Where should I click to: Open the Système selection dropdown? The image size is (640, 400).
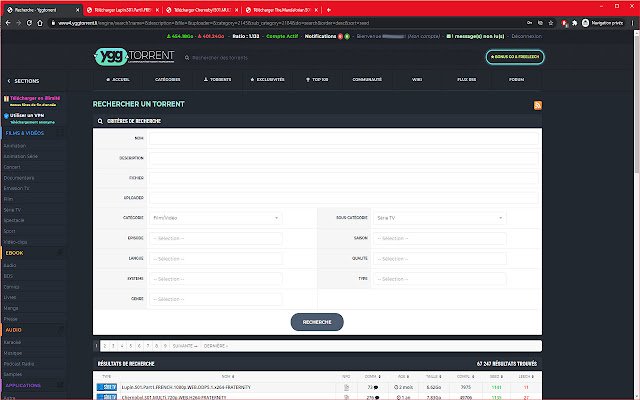216,279
